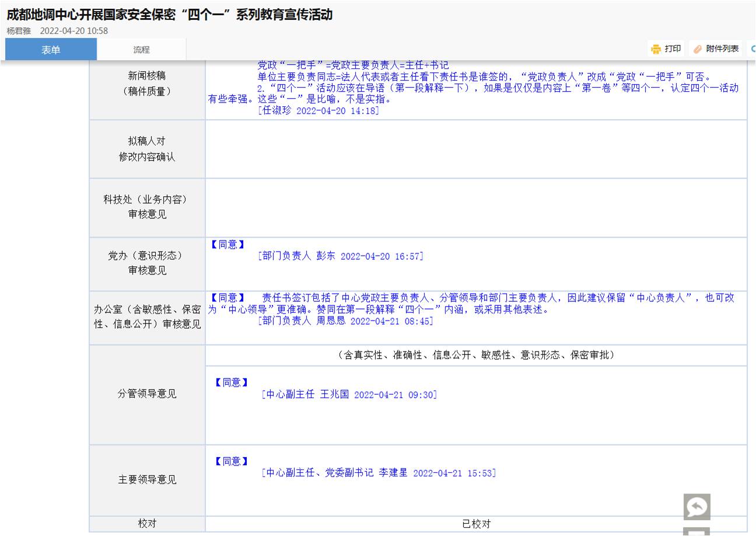Viewport: 756px width, 536px height.
Task: Click the cut-off gray floating icon below the reply bubble
Action: point(696,531)
